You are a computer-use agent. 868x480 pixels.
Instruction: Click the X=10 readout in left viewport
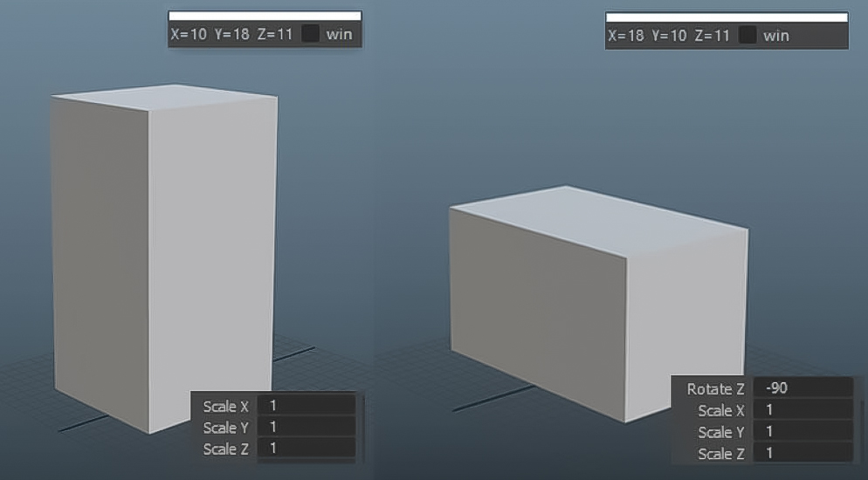click(x=189, y=35)
